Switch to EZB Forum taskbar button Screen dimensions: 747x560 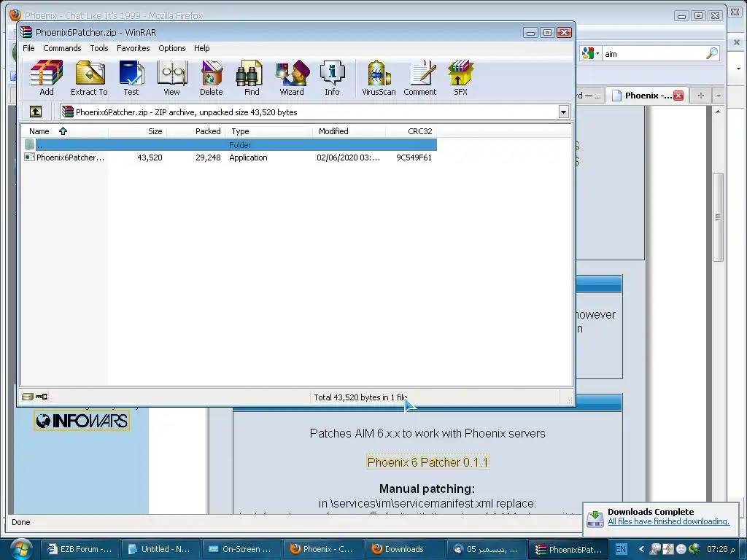coord(79,549)
